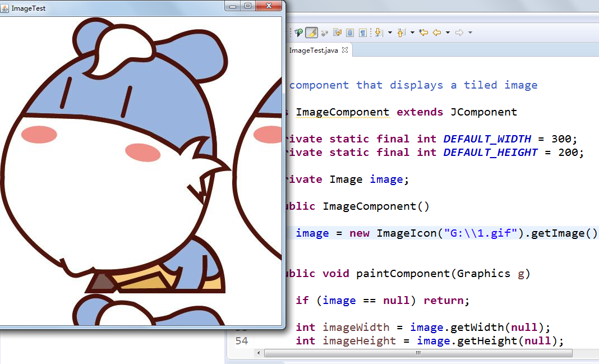Toggle Block Selection Mode icon
The height and width of the screenshot is (364, 599).
[350, 33]
